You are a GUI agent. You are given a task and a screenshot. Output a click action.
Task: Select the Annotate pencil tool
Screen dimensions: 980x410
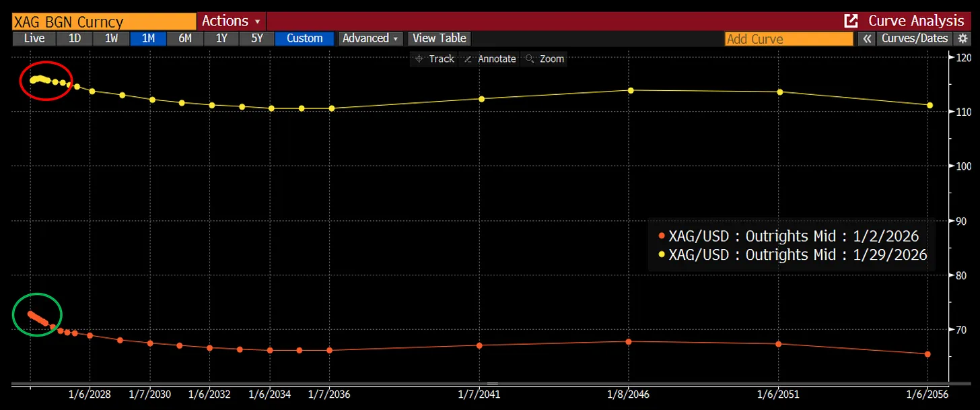[490, 59]
